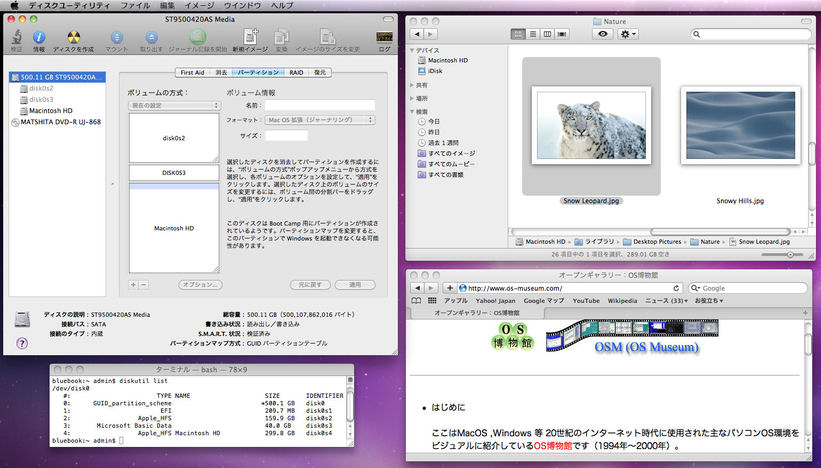Click Finder search field
This screenshot has height=468, width=821.
pyautogui.click(x=751, y=34)
